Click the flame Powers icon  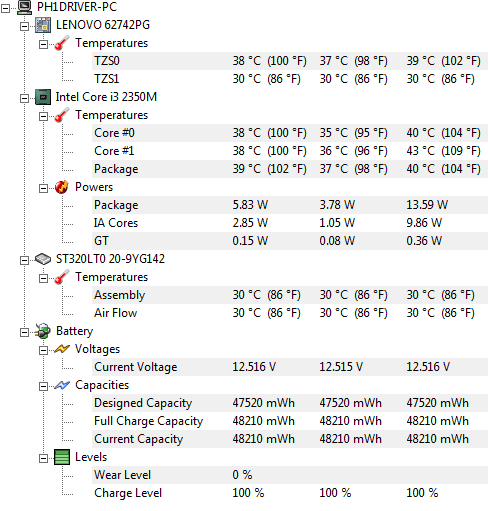[62, 187]
